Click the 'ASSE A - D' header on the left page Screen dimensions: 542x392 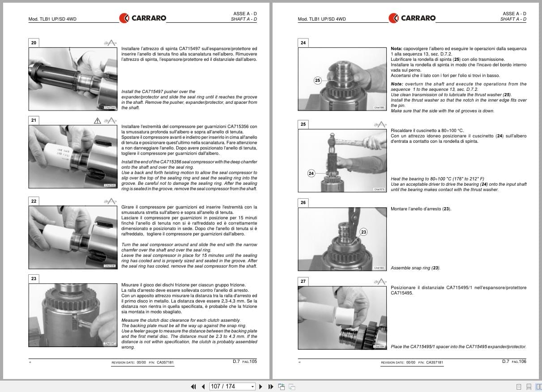point(245,14)
